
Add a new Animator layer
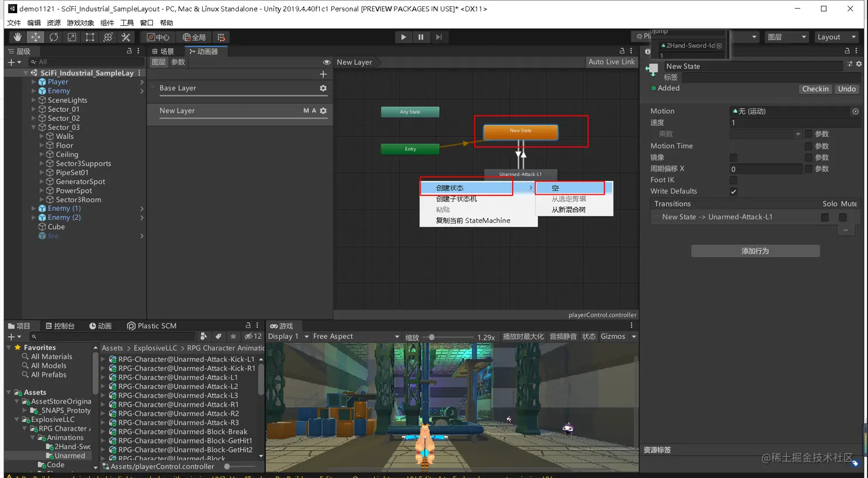[323, 74]
